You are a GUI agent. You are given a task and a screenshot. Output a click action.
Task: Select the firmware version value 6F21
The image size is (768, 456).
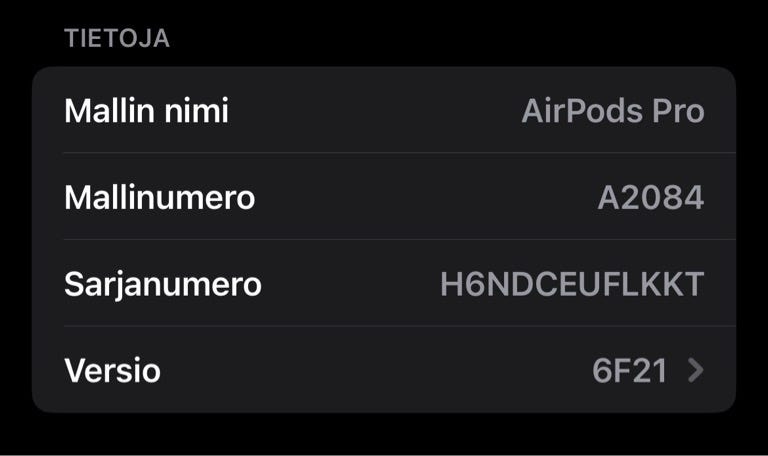[629, 371]
